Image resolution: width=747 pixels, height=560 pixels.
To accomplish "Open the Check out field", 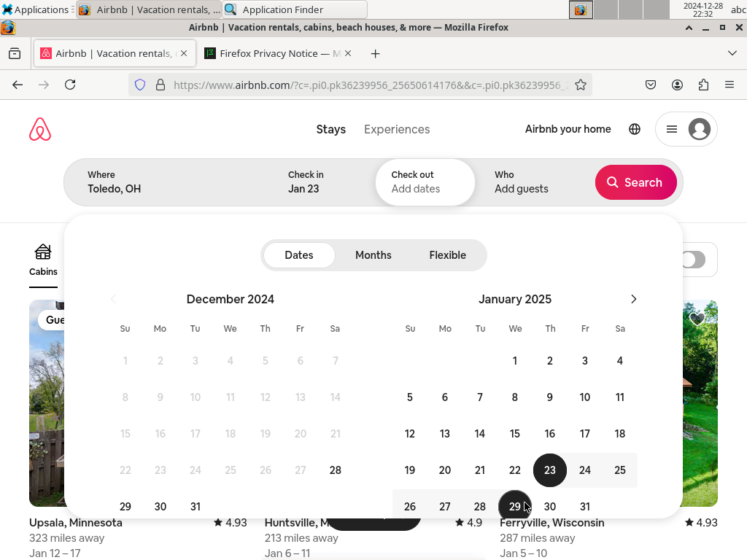I will [x=425, y=182].
